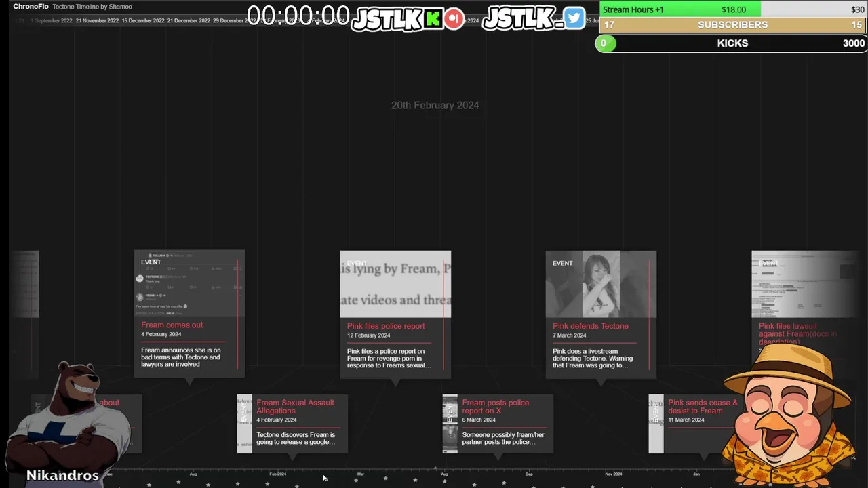
Task: Open Fream Sexual Assault Allegations side thumbnail
Action: [x=244, y=424]
